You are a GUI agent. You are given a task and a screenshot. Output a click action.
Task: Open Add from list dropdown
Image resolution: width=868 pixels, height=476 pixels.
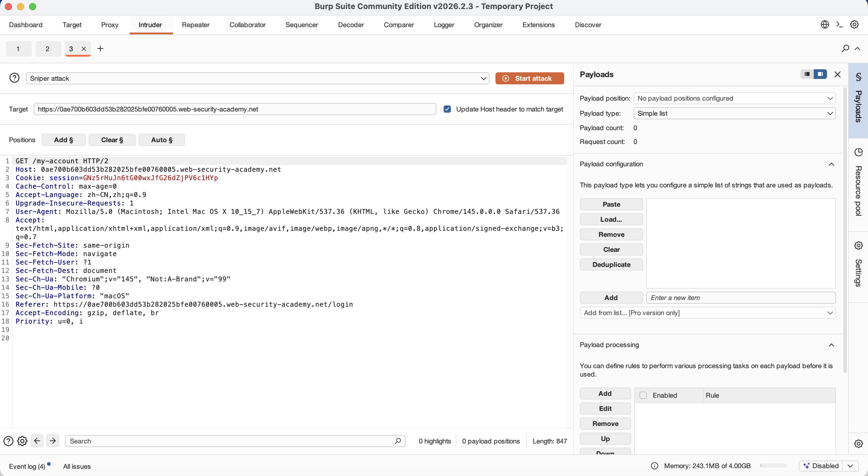(x=708, y=313)
